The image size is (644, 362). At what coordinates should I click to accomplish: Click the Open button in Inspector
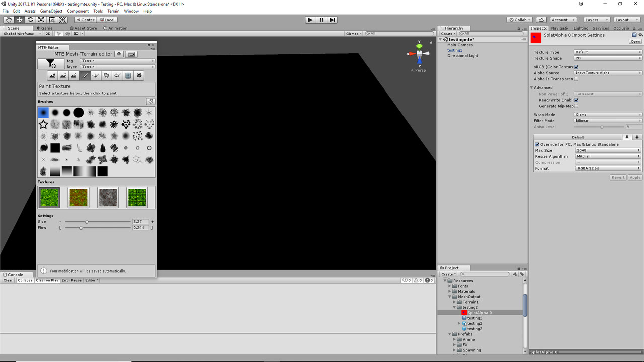point(635,42)
